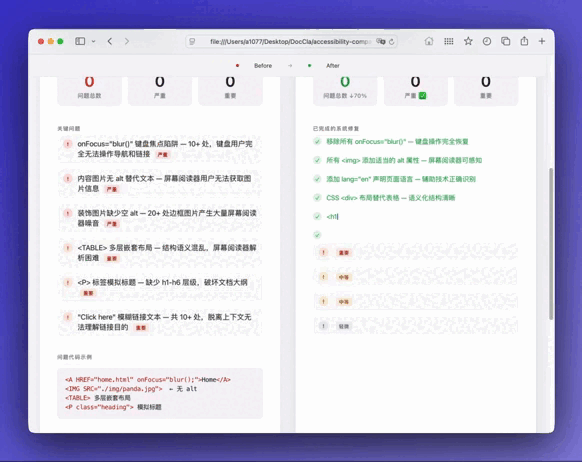Bookmark the page with the star icon
The width and height of the screenshot is (582, 462).
tap(468, 41)
